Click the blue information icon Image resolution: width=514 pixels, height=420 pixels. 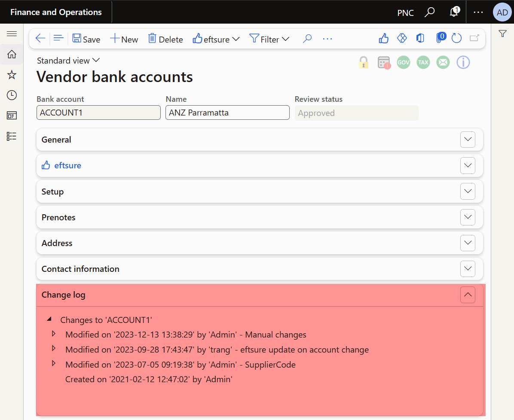463,62
